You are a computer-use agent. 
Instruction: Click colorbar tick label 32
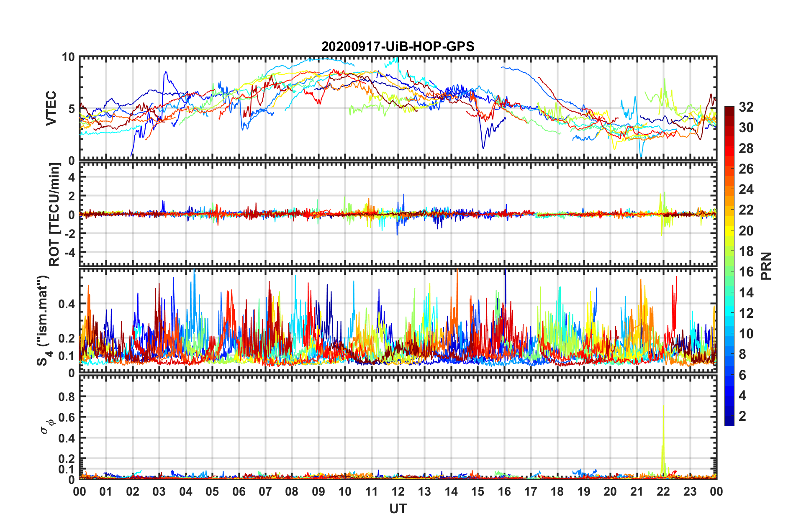pos(746,107)
